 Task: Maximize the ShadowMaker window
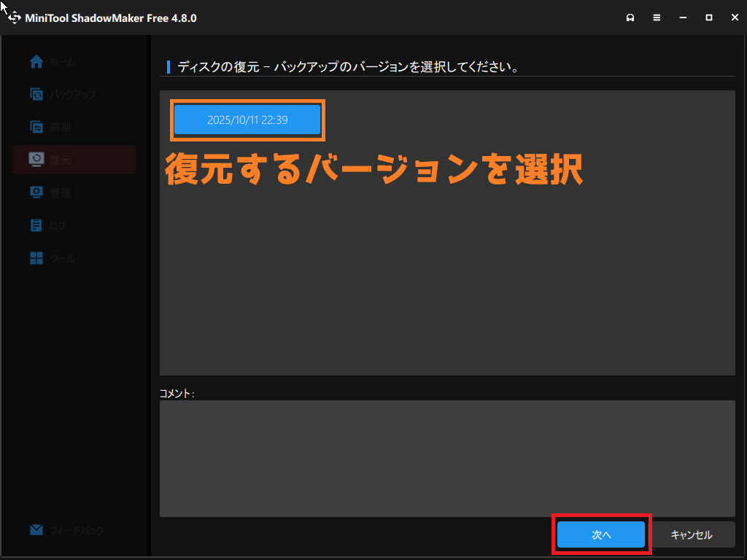(x=708, y=17)
